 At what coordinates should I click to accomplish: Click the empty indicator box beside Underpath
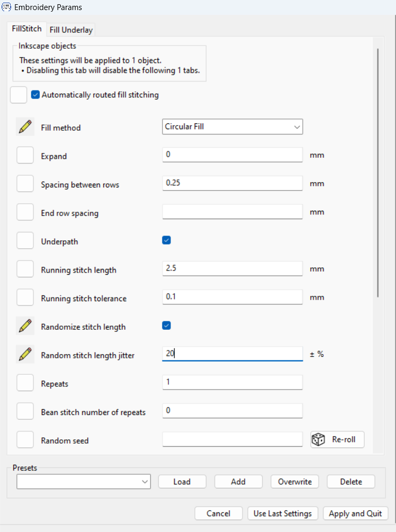(x=25, y=240)
